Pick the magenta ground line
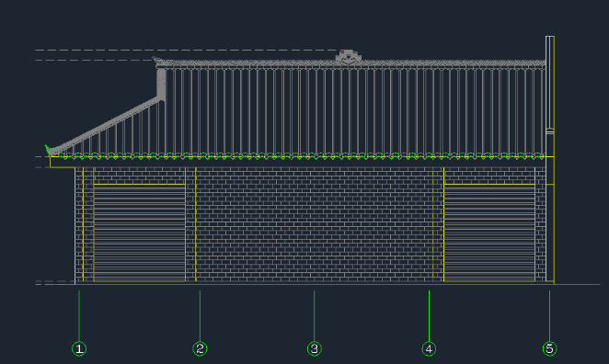 click(327, 284)
